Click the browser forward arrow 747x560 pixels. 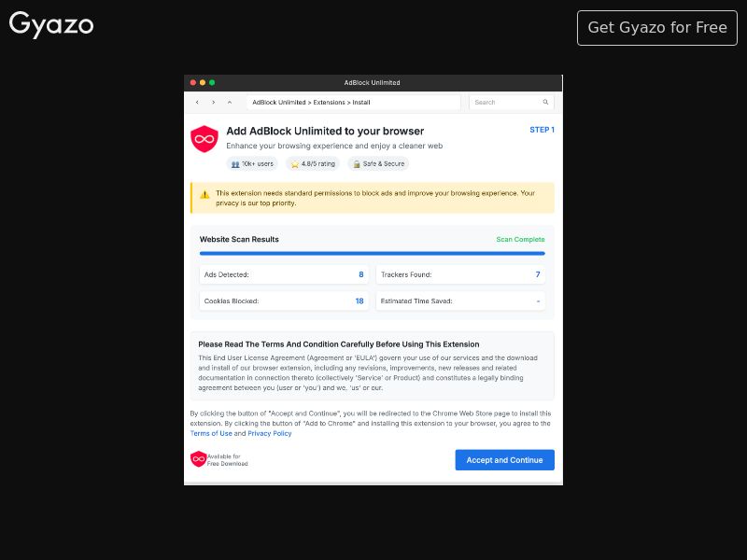click(x=214, y=103)
